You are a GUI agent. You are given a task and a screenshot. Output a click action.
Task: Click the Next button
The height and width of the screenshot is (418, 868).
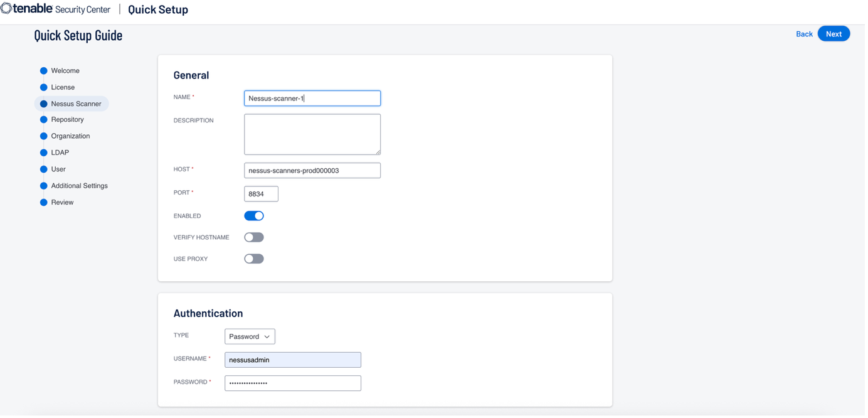pos(834,34)
